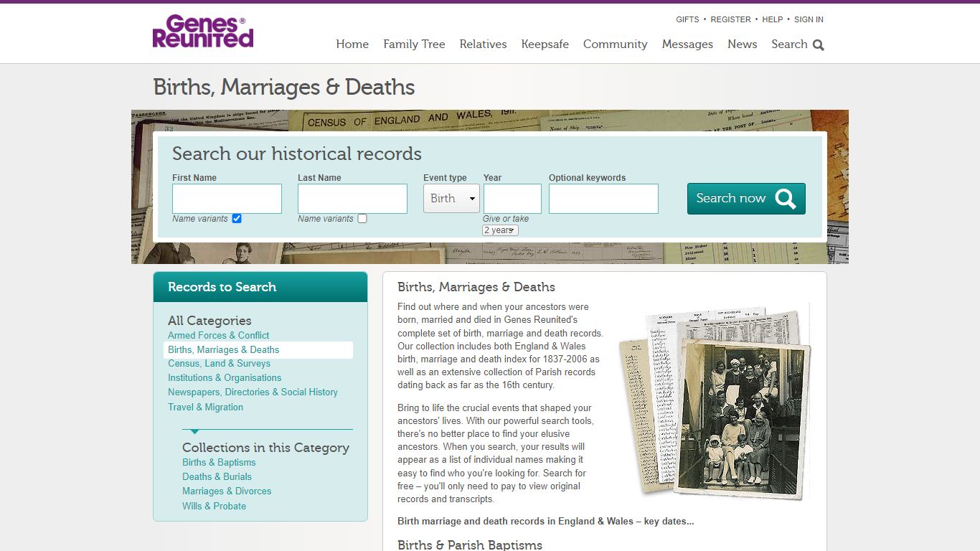Viewport: 980px width, 551px height.
Task: Toggle First Name variants checkbox
Action: pyautogui.click(x=237, y=218)
